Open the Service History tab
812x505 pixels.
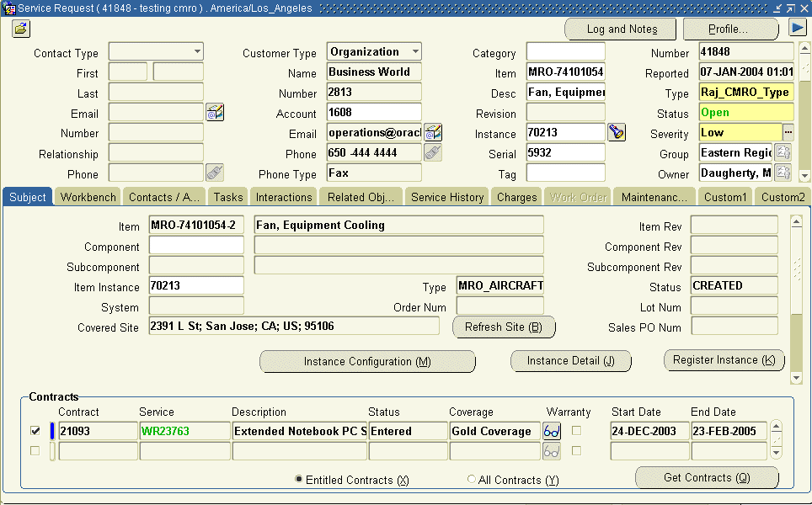(x=447, y=197)
